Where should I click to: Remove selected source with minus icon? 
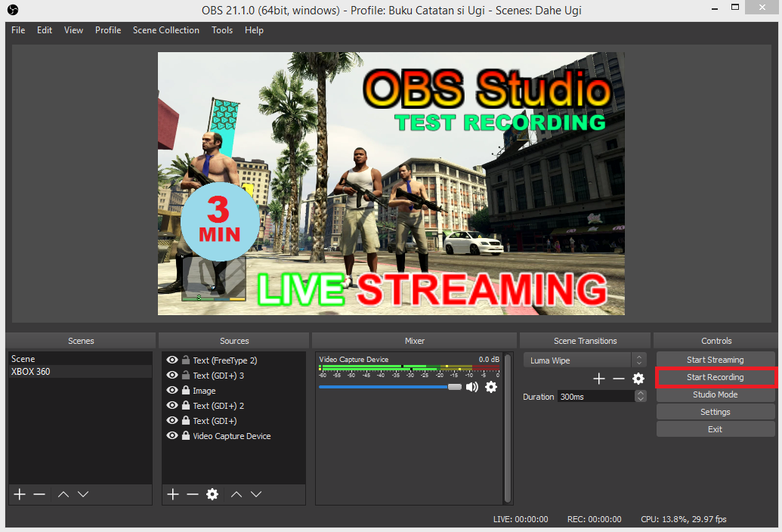pos(193,494)
